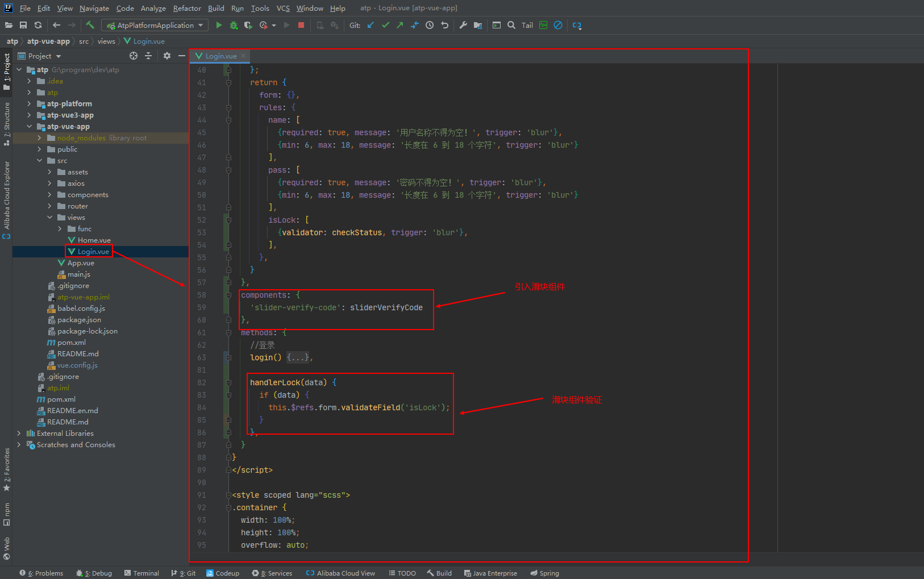924x579 pixels.
Task: Hide the Project panel with minus icon
Action: 181,56
